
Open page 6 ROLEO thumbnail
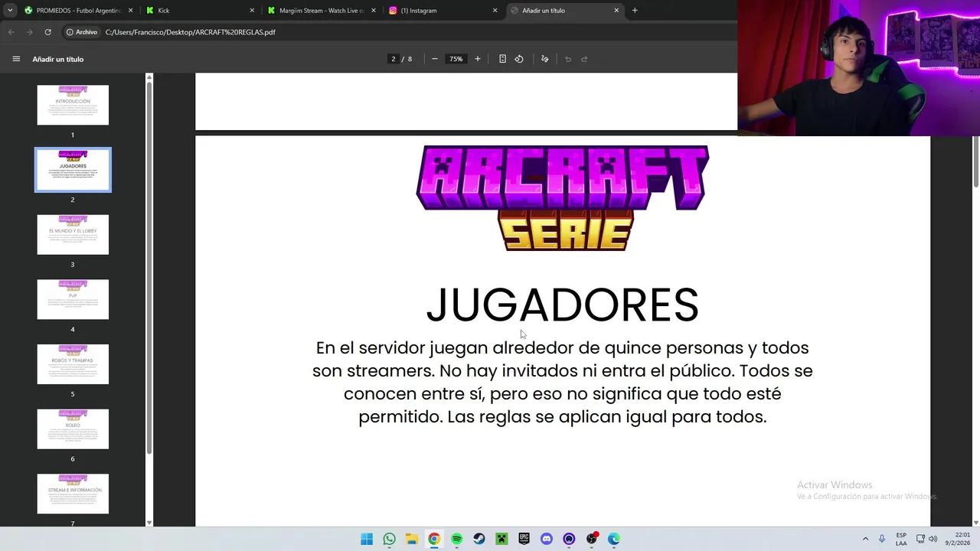[73, 429]
